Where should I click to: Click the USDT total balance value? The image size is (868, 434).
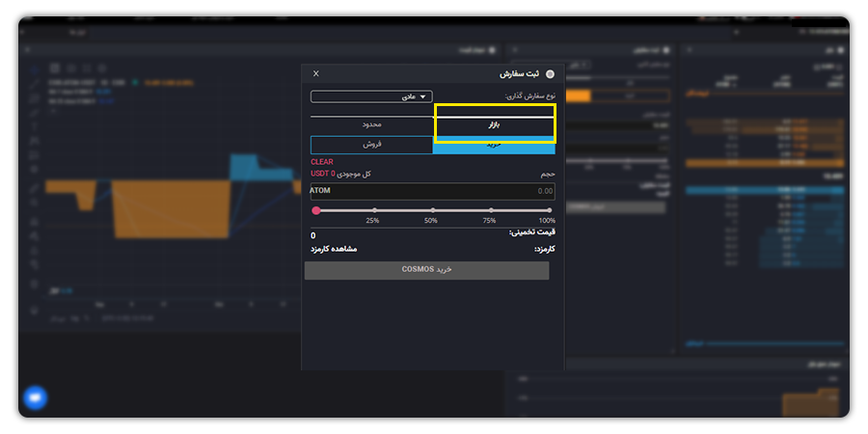click(323, 174)
